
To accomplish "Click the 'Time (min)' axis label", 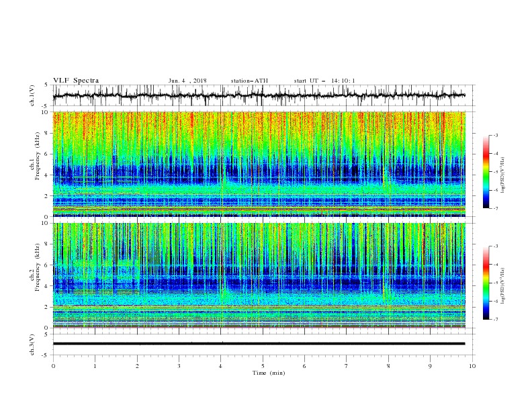I will 269,373.
